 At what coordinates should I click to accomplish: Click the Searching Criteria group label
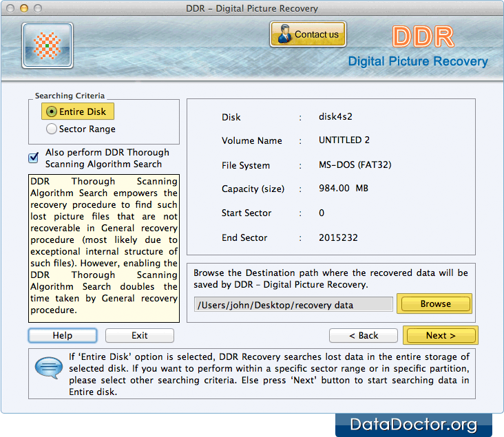[70, 96]
